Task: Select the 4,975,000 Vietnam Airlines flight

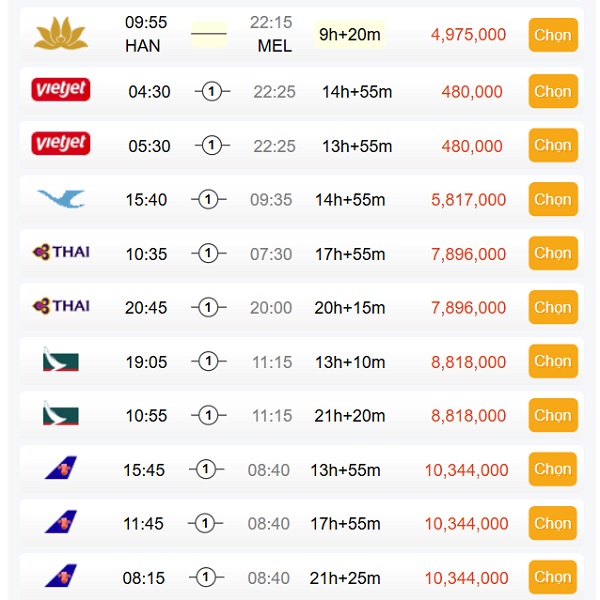Action: (553, 35)
